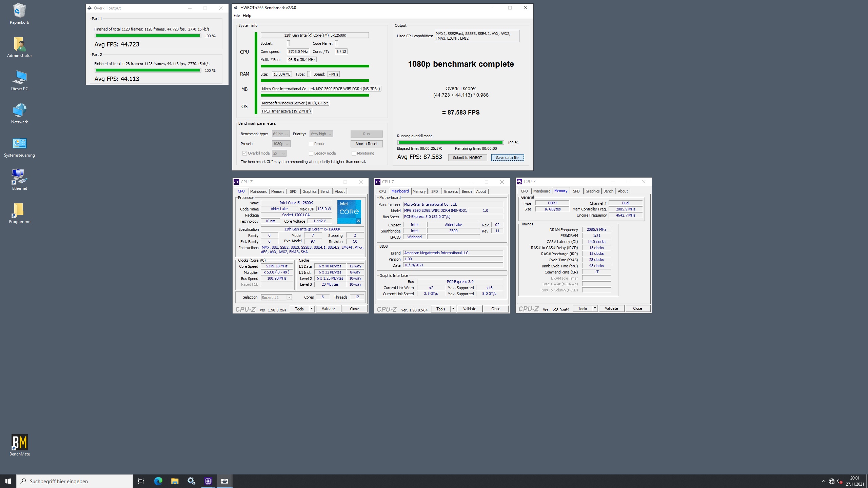Click the grayed-out Run button
This screenshot has width=868, height=488.
(x=367, y=134)
